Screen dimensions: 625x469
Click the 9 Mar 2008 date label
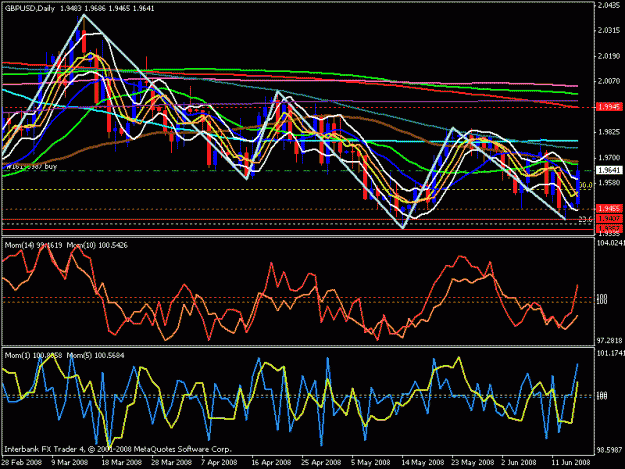point(69,463)
